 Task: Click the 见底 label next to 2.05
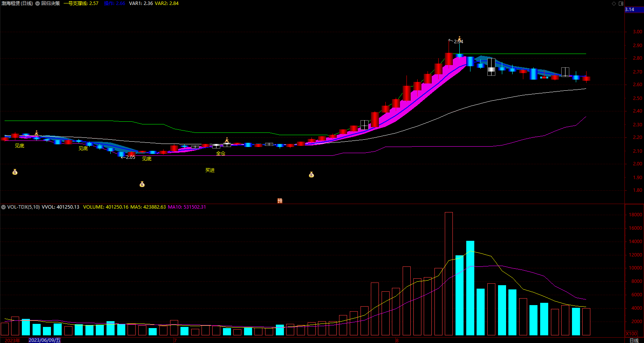(x=147, y=159)
